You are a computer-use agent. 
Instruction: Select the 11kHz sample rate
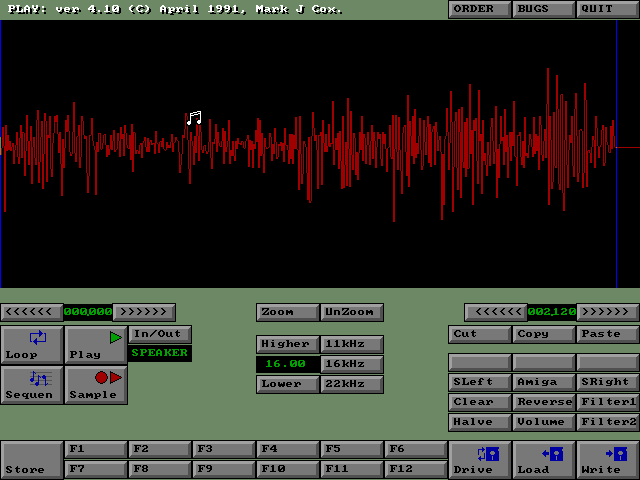(351, 344)
